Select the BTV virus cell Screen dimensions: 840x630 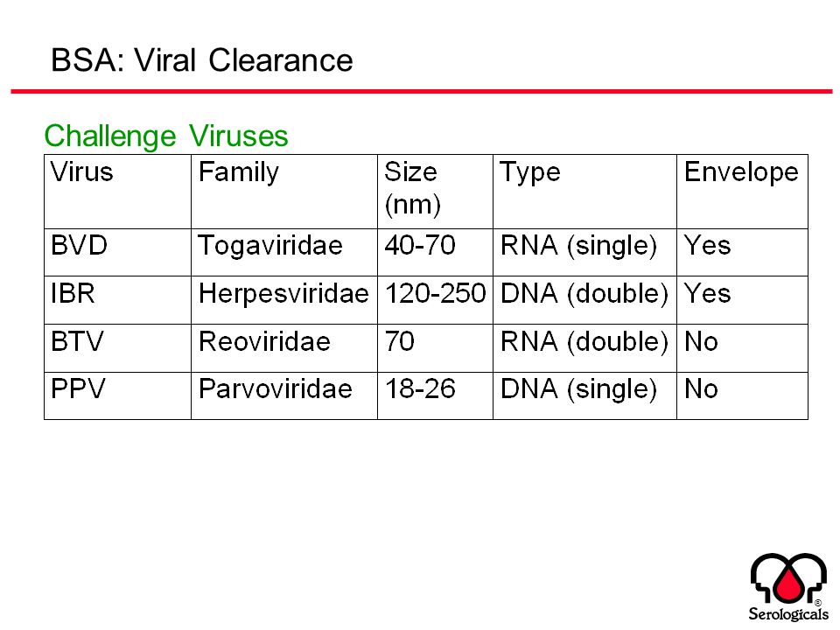[x=118, y=348]
